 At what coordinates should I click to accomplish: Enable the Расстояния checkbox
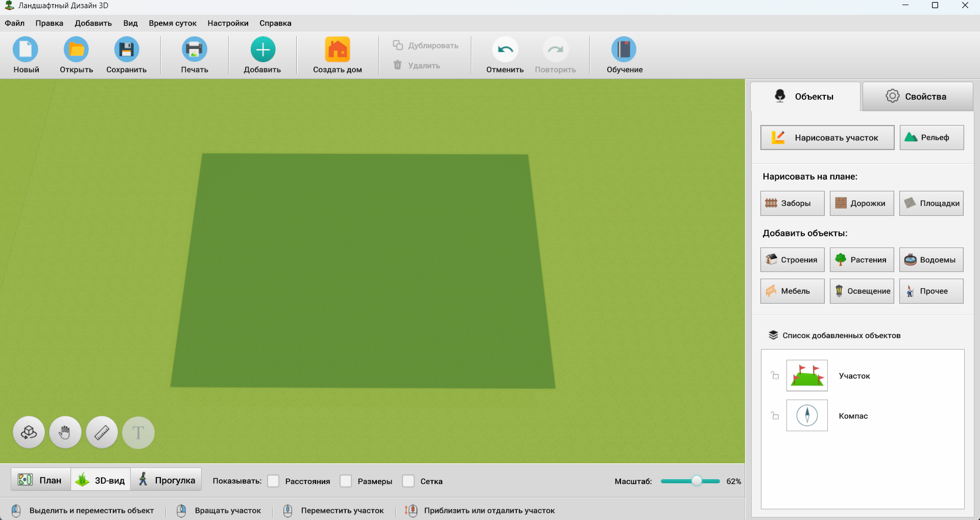point(274,481)
